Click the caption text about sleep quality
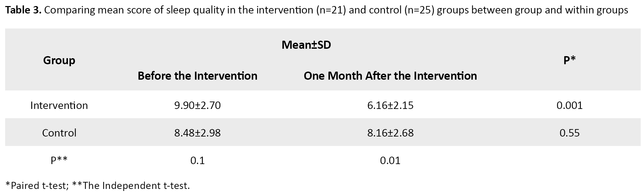This screenshot has height=195, width=644. 336,10
